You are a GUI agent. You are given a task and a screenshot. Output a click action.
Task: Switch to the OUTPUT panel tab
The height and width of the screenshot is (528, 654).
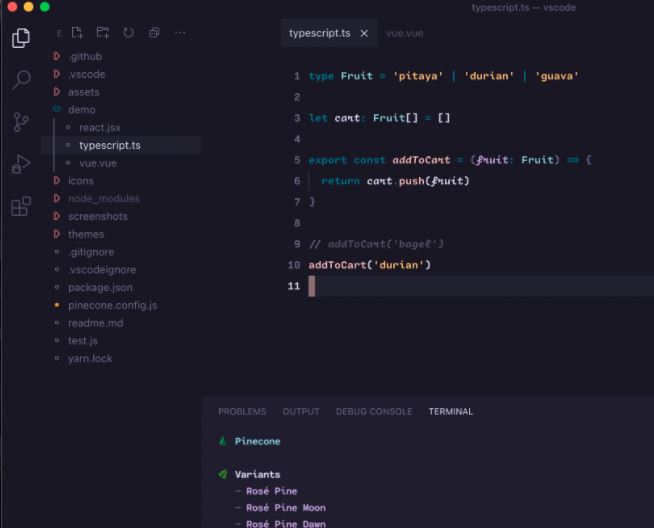click(x=301, y=412)
